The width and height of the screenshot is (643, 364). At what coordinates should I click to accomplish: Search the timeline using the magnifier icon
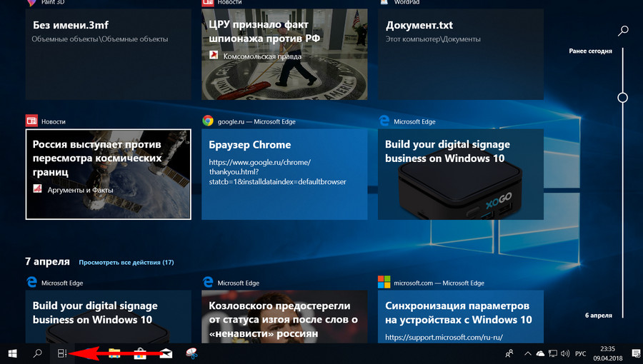pyautogui.click(x=623, y=31)
